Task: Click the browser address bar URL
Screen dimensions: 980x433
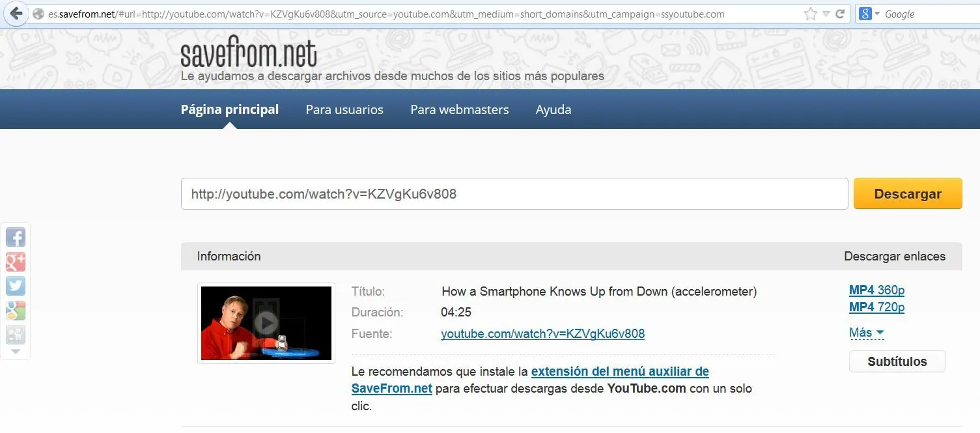Action: click(x=386, y=14)
